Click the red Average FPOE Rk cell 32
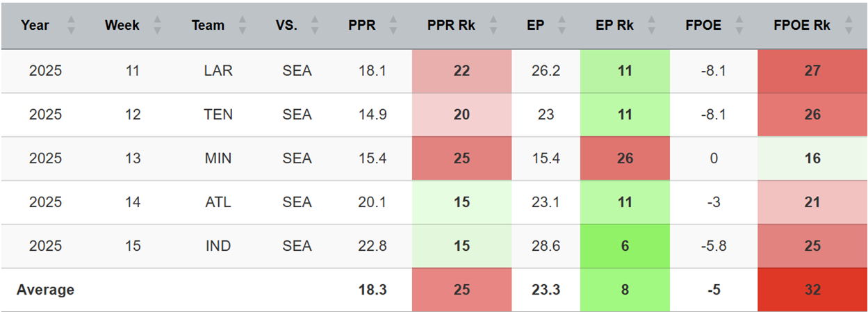 tap(812, 290)
